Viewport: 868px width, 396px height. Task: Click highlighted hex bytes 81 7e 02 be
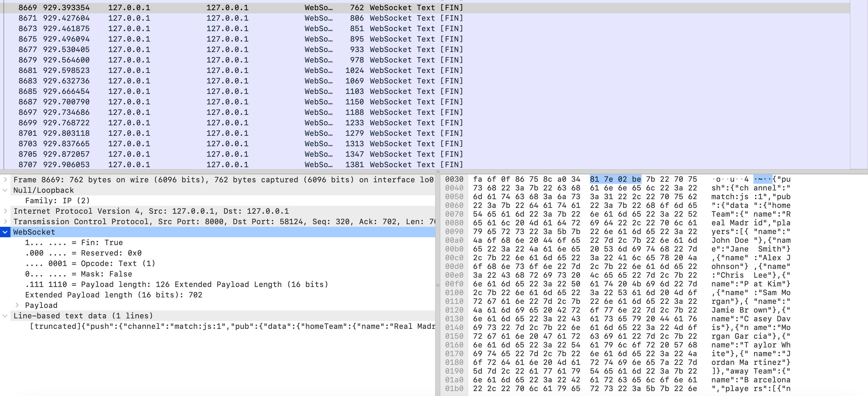(615, 179)
